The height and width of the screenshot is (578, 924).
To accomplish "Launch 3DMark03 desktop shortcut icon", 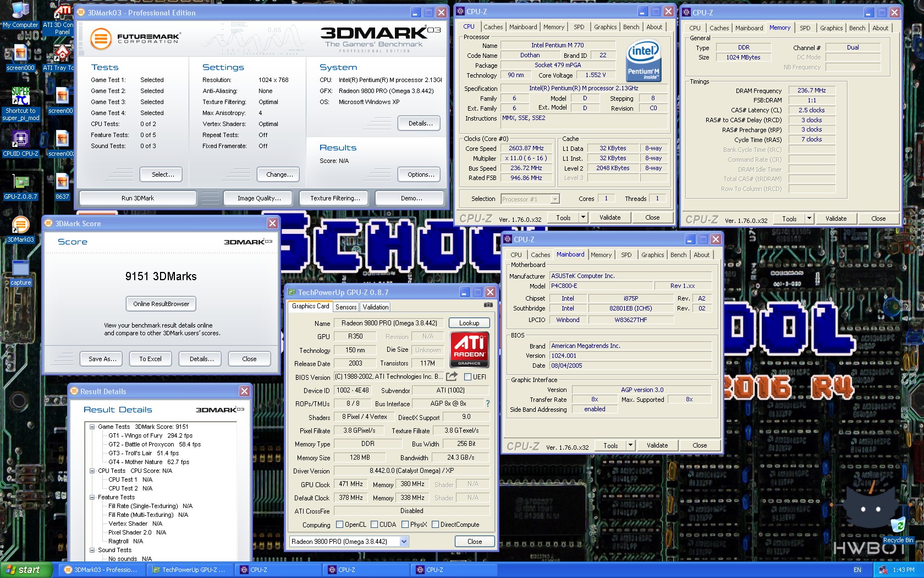I will [21, 229].
